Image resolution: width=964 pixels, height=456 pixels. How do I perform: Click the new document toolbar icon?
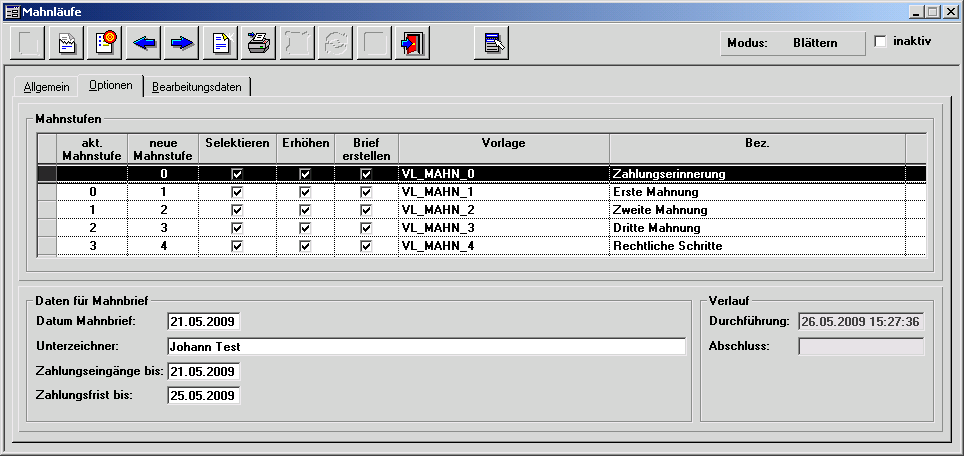point(221,44)
